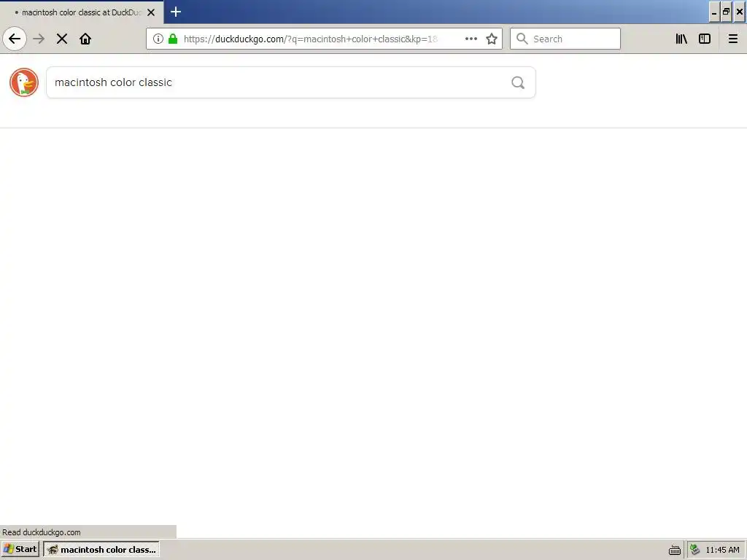This screenshot has width=747, height=560.
Task: Show site information icon in address bar
Action: point(158,39)
